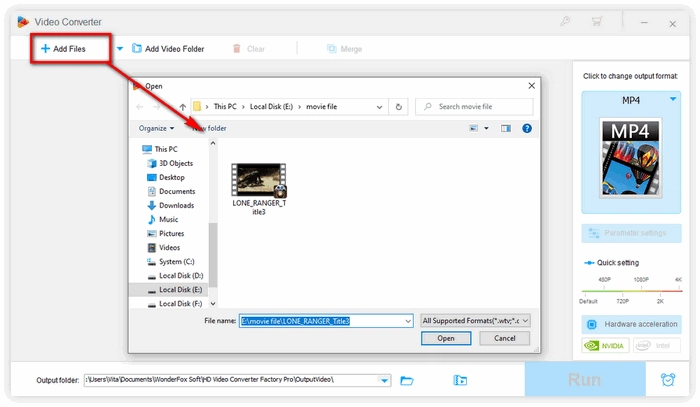Viewport: 700px width, 407px height.
Task: Click the Merge button
Action: pos(344,49)
